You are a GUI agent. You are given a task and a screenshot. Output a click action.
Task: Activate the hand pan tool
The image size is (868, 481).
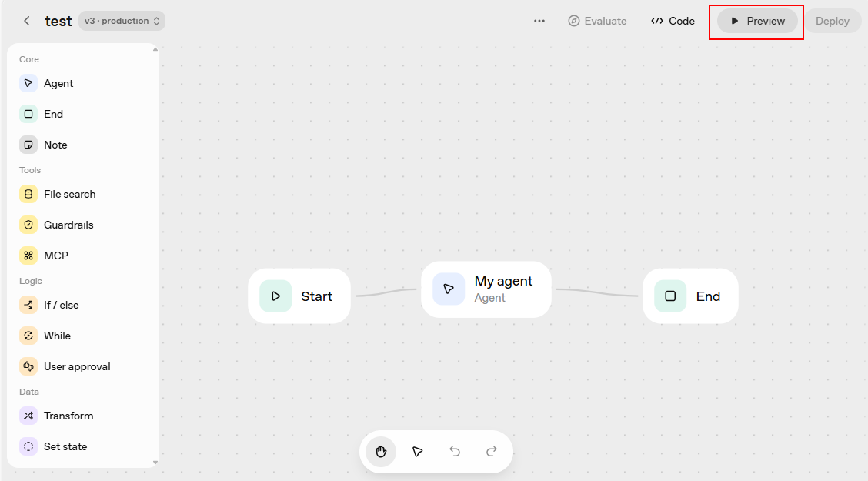pos(381,452)
